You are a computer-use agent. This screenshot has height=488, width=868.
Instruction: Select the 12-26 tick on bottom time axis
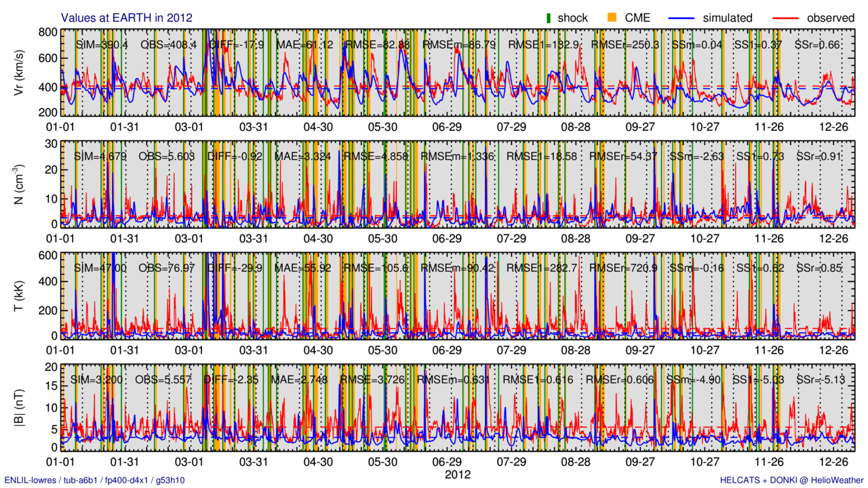[835, 462]
